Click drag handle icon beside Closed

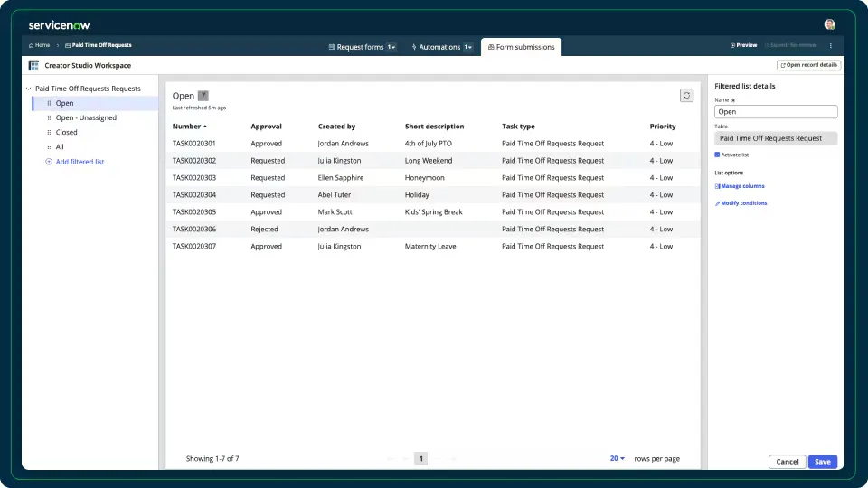tap(49, 132)
